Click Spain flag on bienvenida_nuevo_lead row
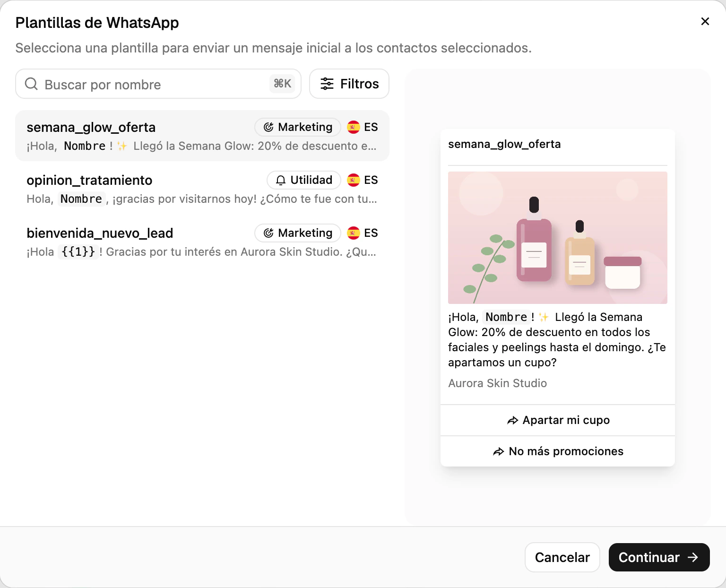The width and height of the screenshot is (726, 588). coord(354,233)
